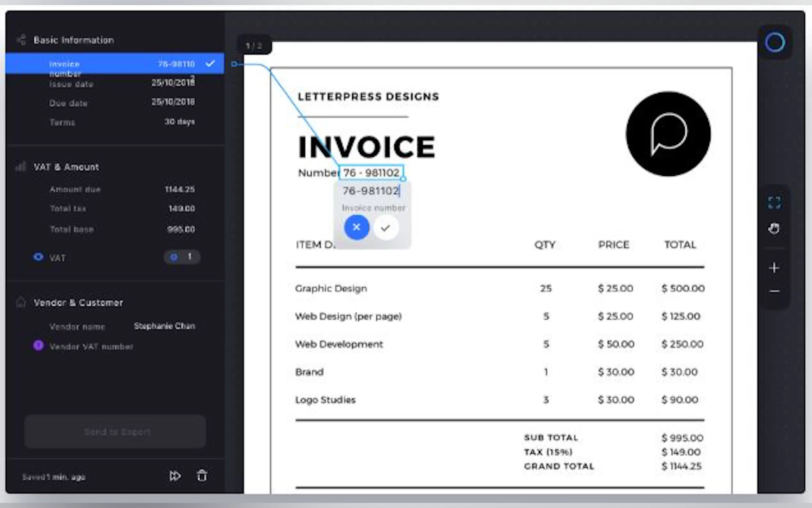Click the skip forward icon
Viewport: 812px width, 508px height.
coord(175,476)
